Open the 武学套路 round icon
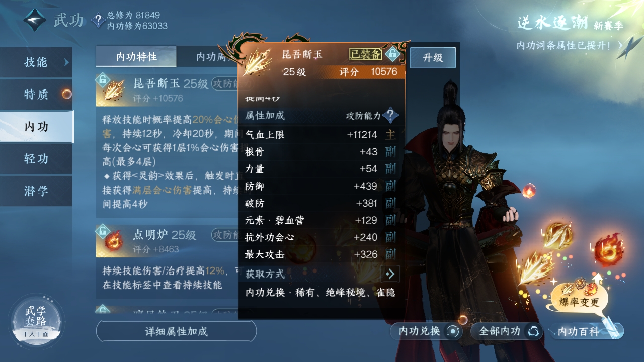 click(x=36, y=321)
